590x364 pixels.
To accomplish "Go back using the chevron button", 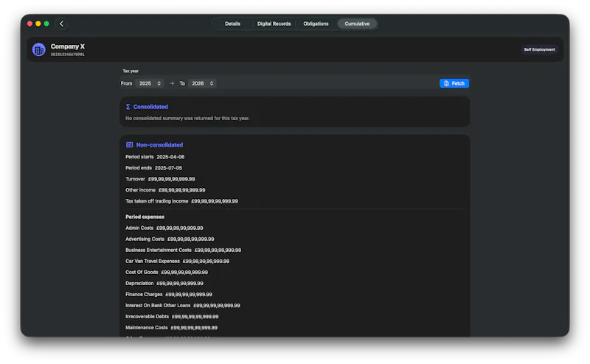I will tap(62, 24).
